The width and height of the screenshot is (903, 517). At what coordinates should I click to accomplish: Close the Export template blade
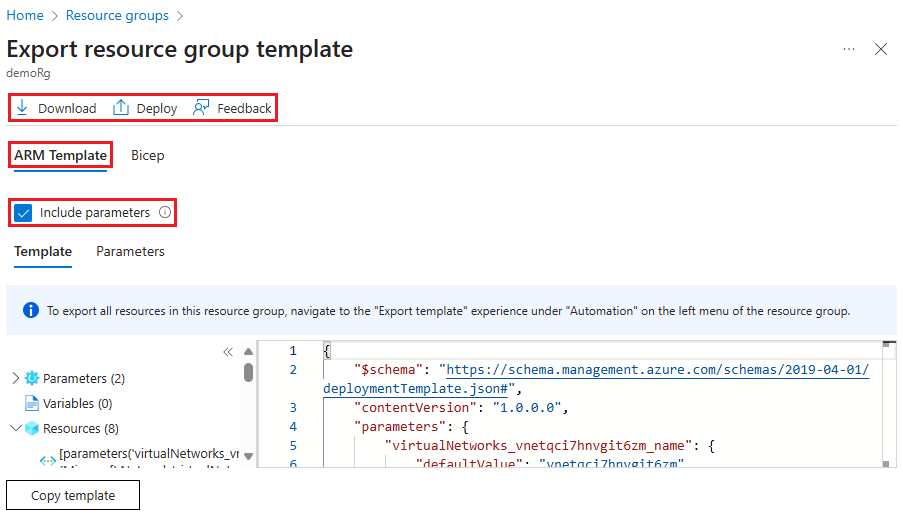[881, 49]
